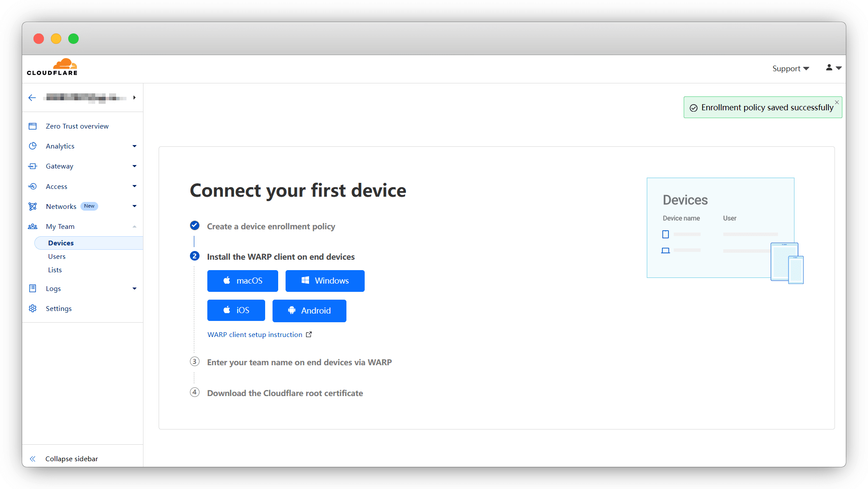
Task: Click step 3 number circle
Action: click(x=195, y=361)
